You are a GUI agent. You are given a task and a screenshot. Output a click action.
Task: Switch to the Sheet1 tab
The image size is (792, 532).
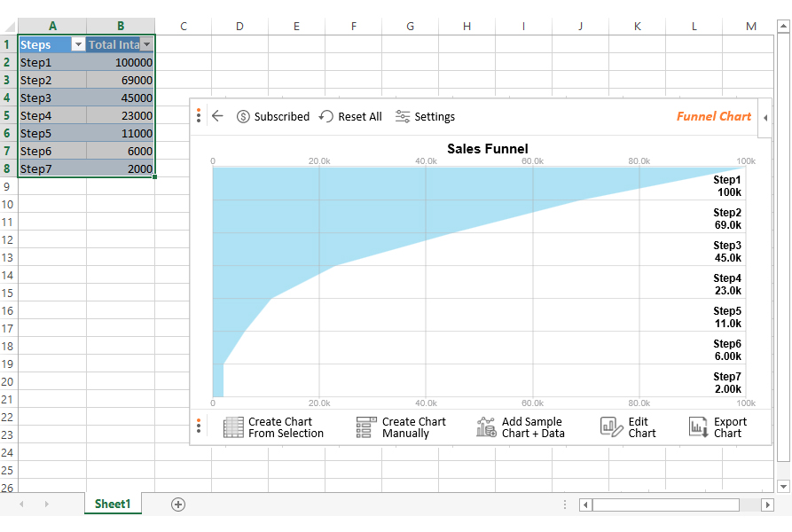point(113,504)
